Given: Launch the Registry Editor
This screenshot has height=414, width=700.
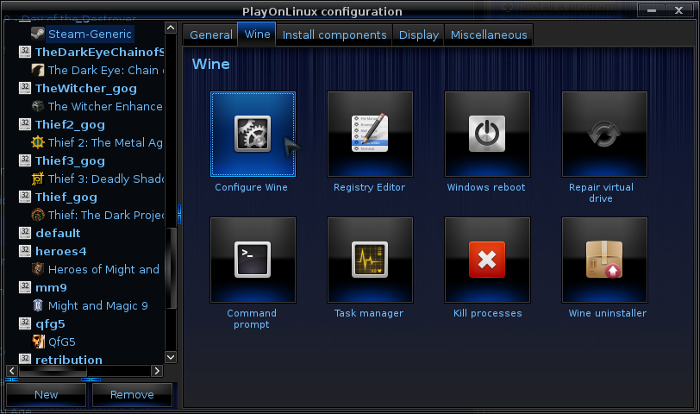Looking at the screenshot, I should point(370,134).
